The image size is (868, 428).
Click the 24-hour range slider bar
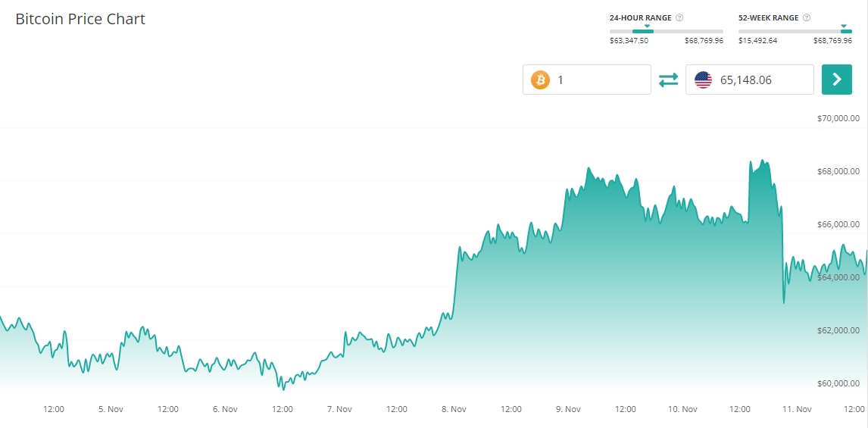[x=666, y=31]
